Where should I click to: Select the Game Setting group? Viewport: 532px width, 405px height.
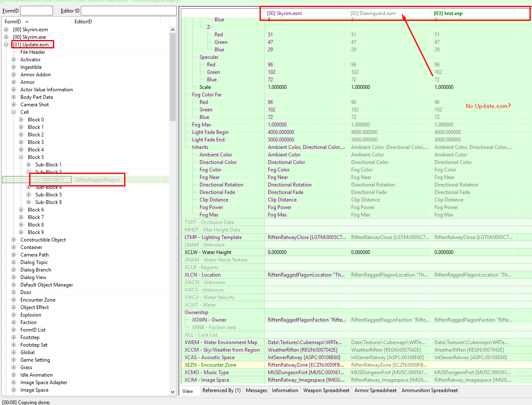click(x=35, y=360)
